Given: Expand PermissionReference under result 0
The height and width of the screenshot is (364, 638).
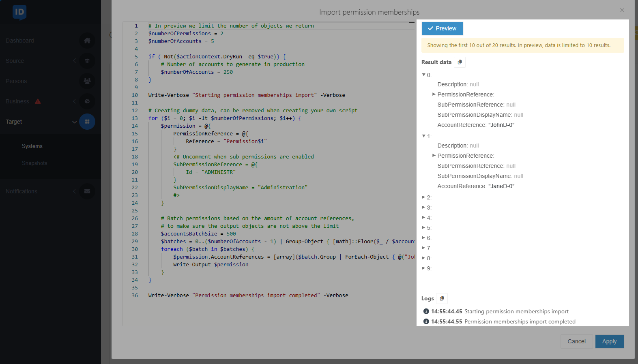Looking at the screenshot, I should 434,94.
